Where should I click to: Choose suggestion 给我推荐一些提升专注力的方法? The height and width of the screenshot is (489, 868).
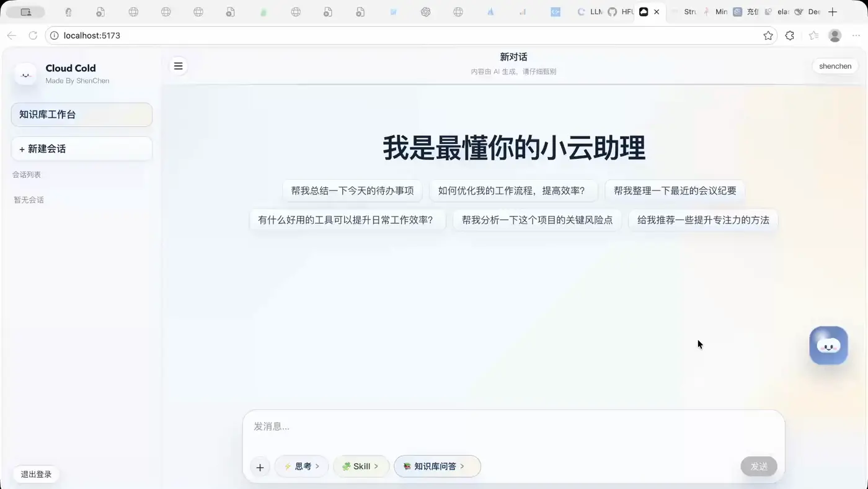click(x=703, y=220)
